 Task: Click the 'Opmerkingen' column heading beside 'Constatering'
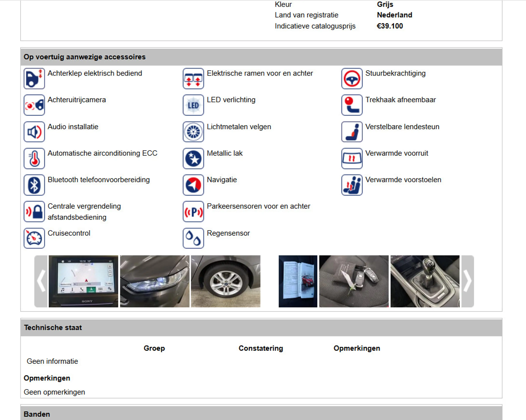[x=357, y=348]
